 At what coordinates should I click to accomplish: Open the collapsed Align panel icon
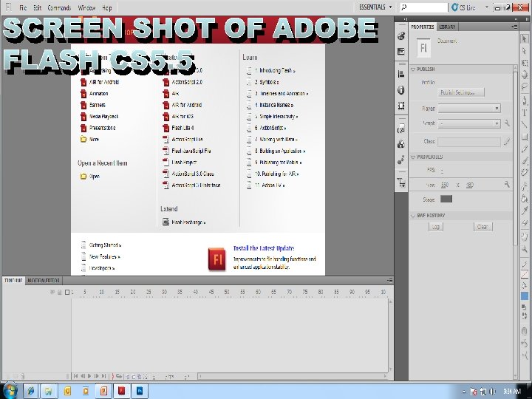[x=401, y=75]
